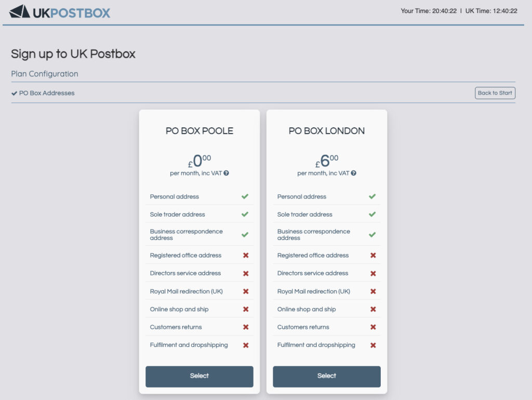Screen dimensions: 532x400
Task: Click the Plan Configuration heading
Action: [45, 74]
